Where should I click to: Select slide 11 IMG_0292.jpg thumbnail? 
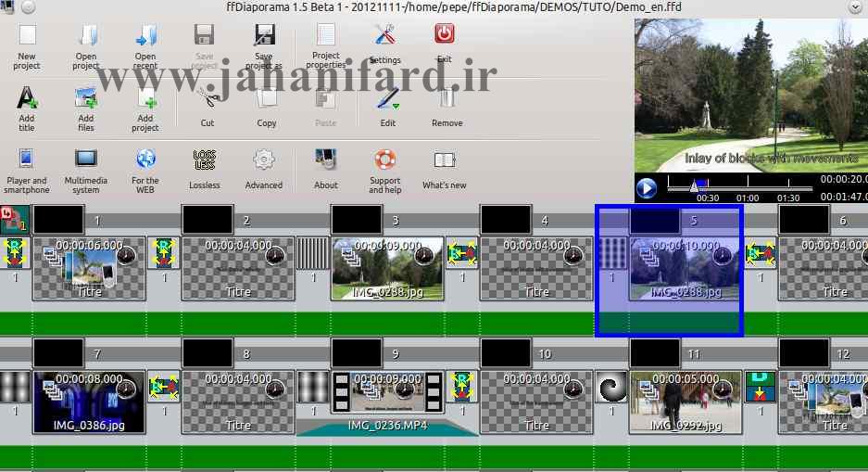point(686,402)
